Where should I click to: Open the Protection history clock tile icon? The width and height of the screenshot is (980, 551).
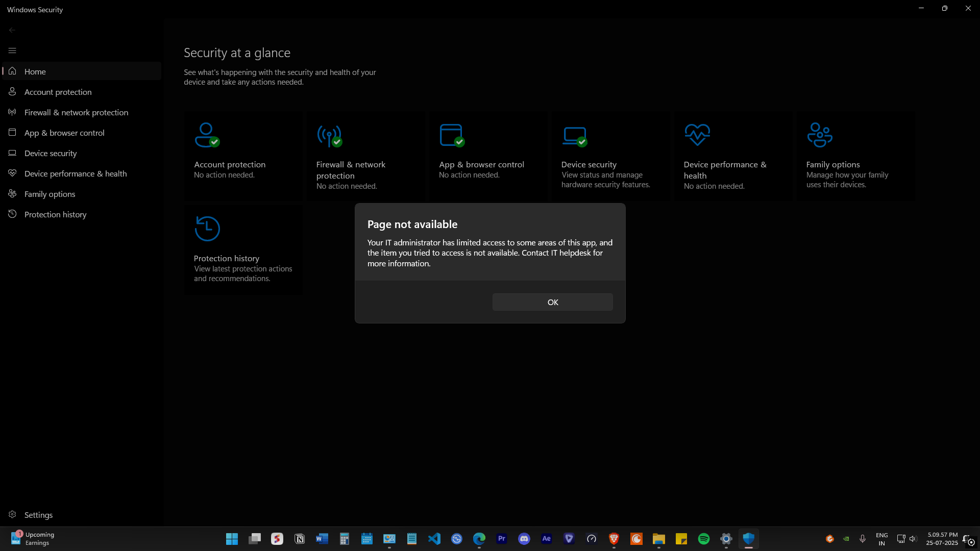click(207, 229)
